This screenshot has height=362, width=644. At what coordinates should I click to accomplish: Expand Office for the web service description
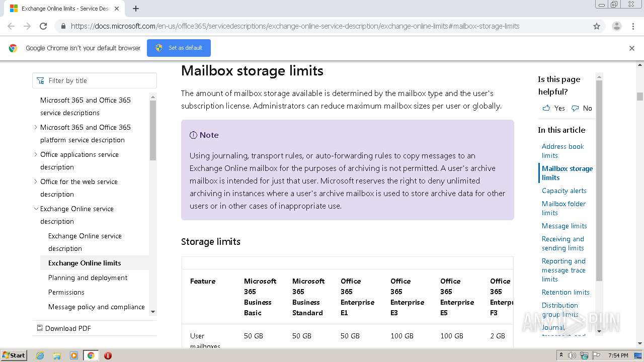36,182
